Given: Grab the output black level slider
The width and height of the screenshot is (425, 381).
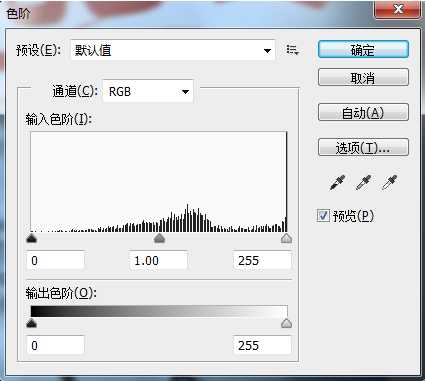Looking at the screenshot, I should [x=32, y=323].
